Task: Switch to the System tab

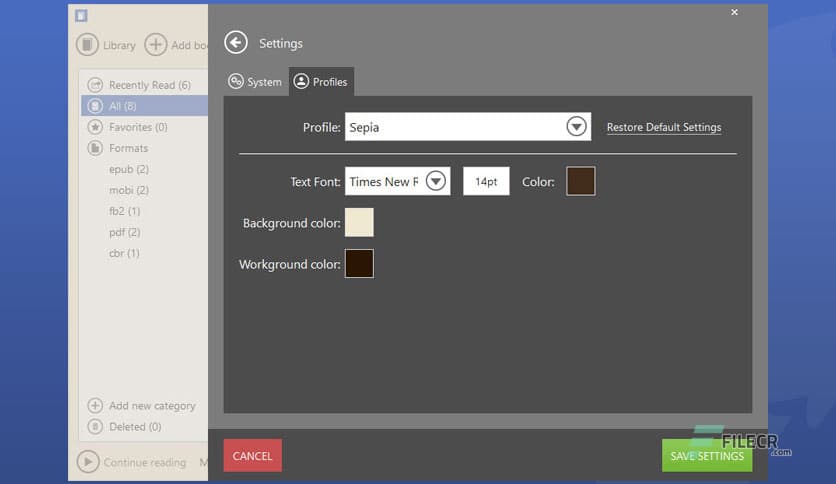Action: [x=255, y=82]
